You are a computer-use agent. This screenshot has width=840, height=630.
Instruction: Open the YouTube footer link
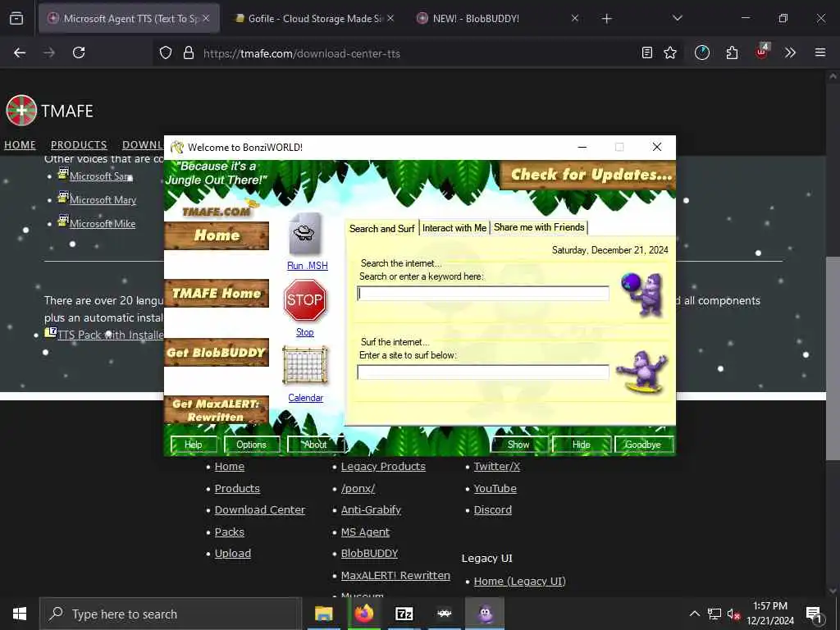[495, 489]
